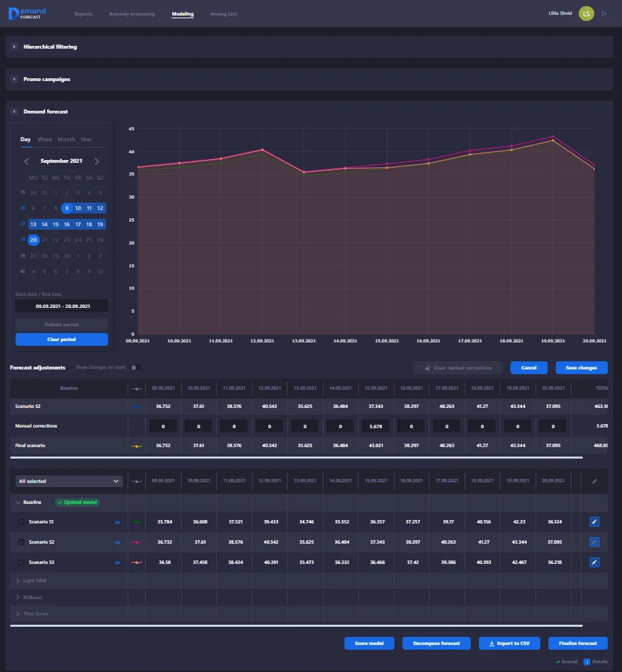
Task: Click the Export to CSV button
Action: coord(509,643)
